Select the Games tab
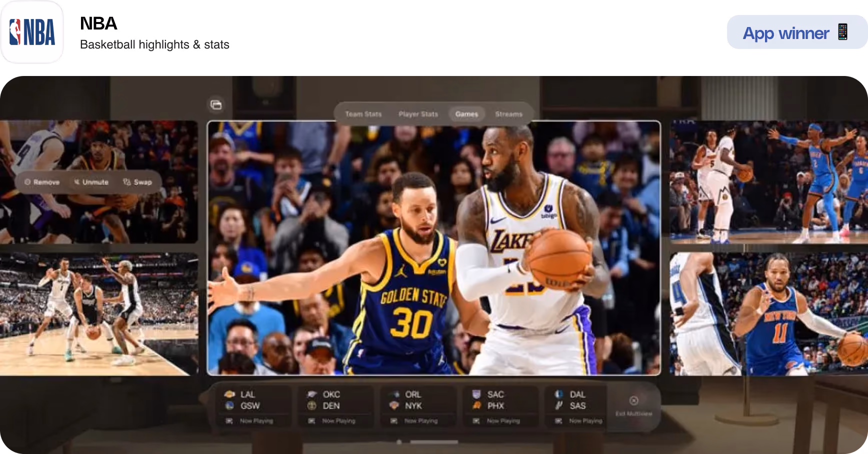Viewport: 868px width, 454px height. point(467,114)
